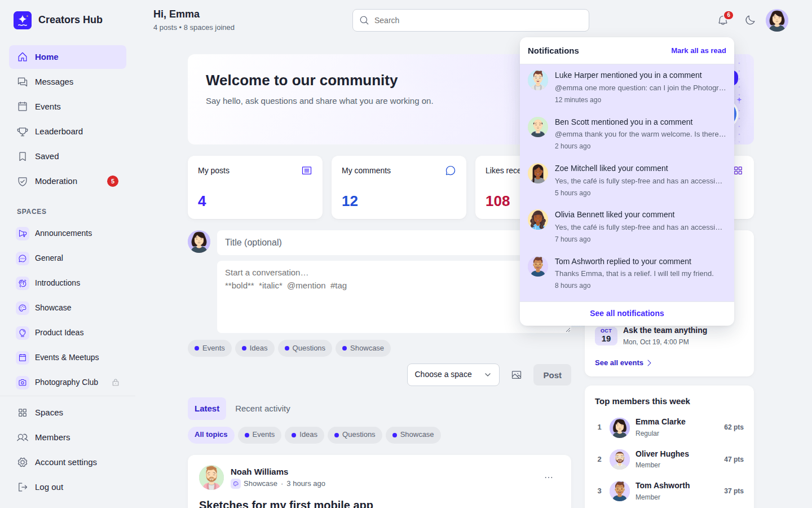The image size is (812, 508).
Task: Open Events & Meetups space
Action: [68, 357]
